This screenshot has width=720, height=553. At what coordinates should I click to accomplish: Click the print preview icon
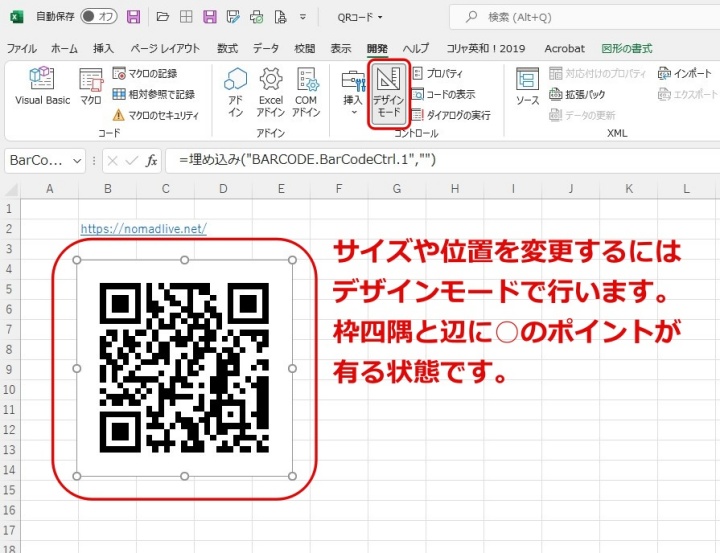point(257,17)
